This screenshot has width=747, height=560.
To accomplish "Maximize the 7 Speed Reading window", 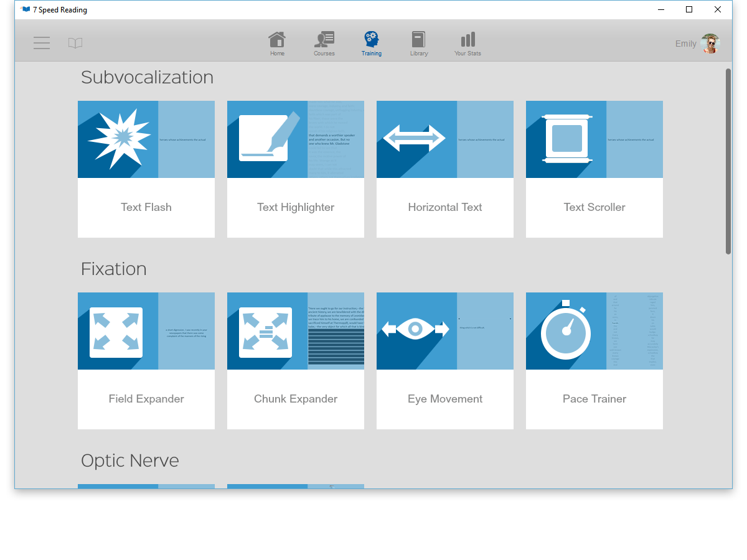I will point(689,9).
